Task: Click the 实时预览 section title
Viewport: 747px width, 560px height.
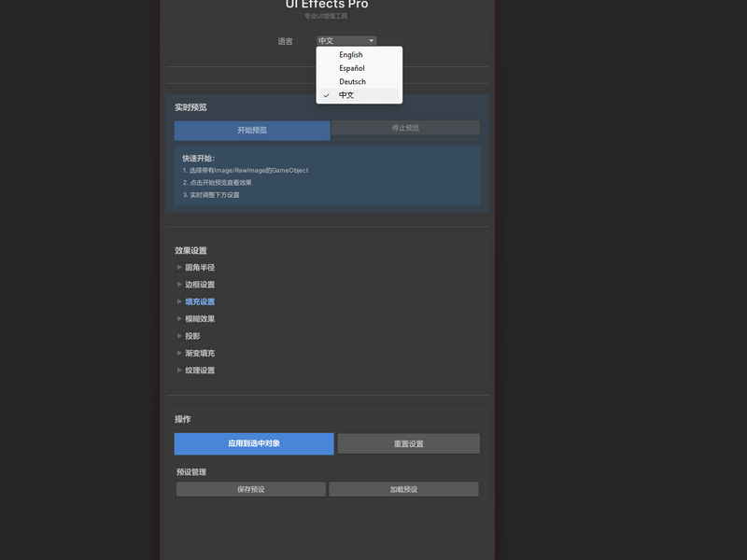Action: (190, 107)
